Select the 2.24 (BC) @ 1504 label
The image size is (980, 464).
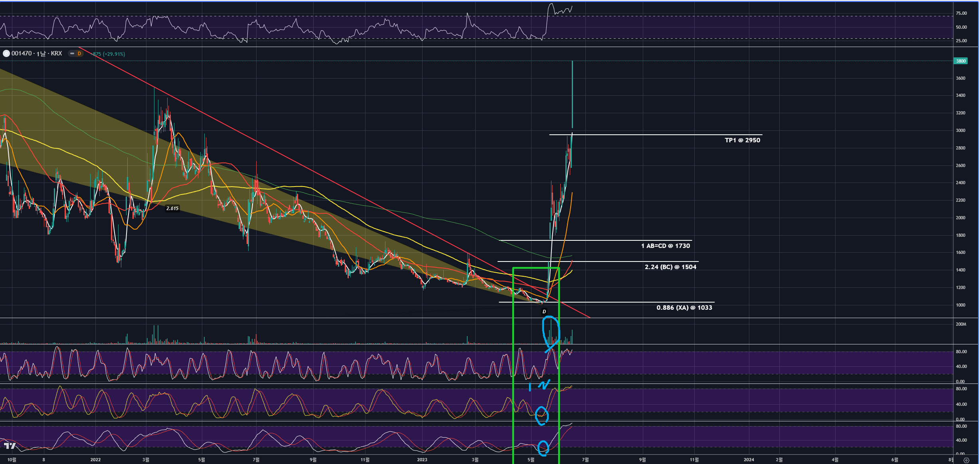click(670, 267)
